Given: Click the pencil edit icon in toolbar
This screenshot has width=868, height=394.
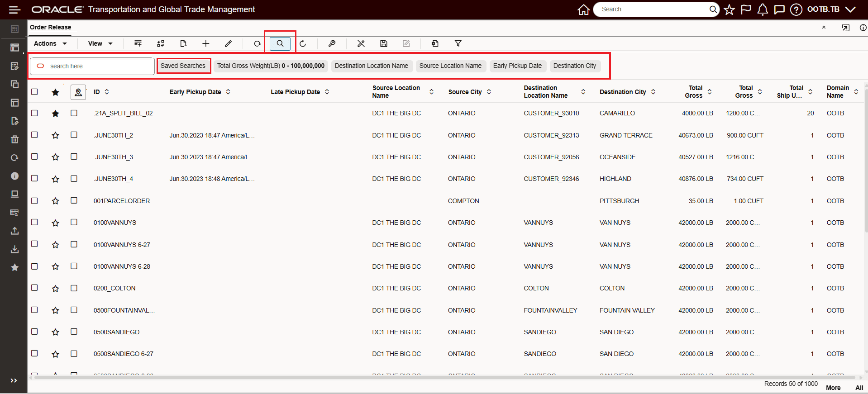Looking at the screenshot, I should tap(229, 43).
